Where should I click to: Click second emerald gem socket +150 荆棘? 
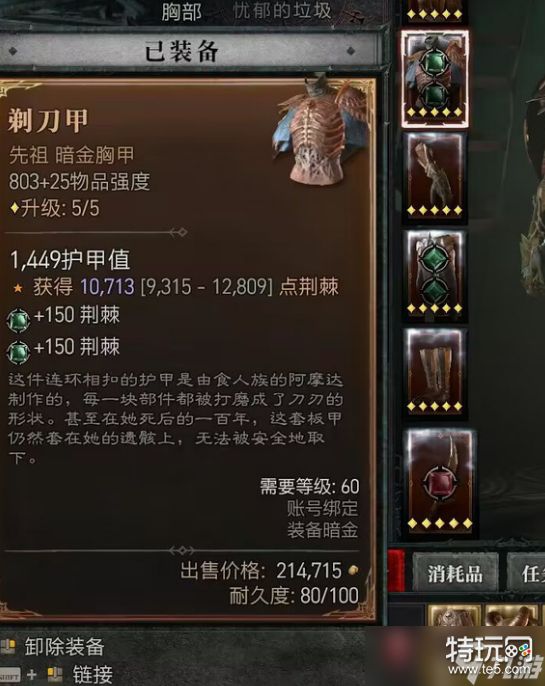18,352
